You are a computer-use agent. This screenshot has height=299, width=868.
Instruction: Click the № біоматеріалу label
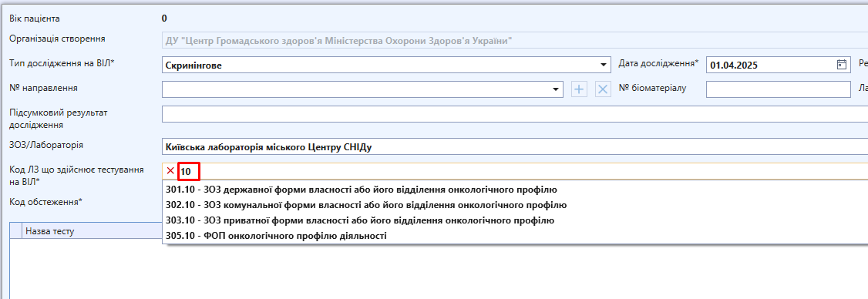point(653,88)
